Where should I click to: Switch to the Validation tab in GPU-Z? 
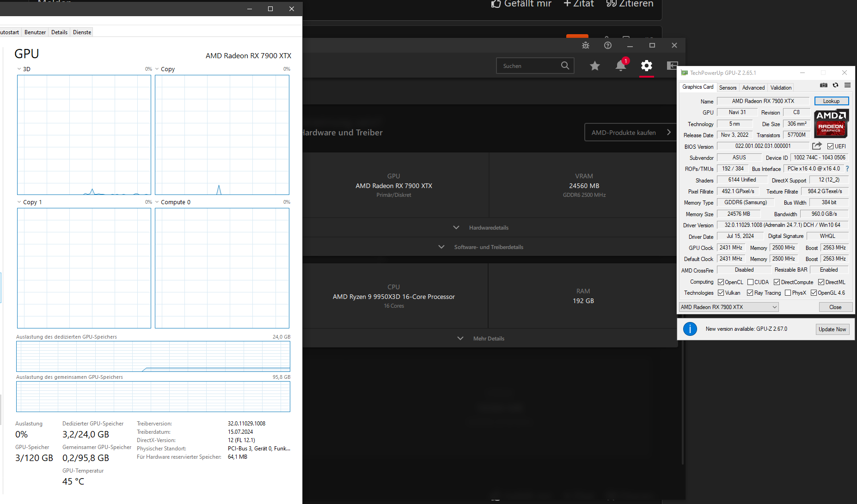point(781,88)
